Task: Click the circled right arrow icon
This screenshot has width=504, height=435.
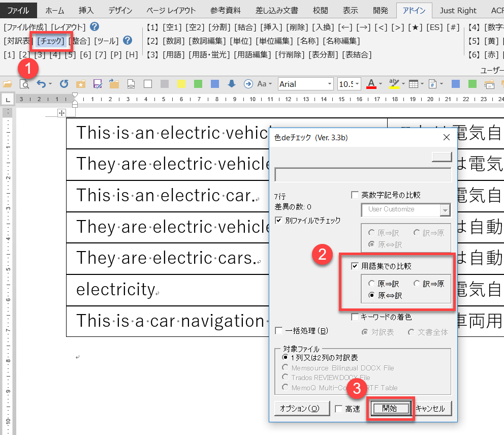Action: click(248, 84)
